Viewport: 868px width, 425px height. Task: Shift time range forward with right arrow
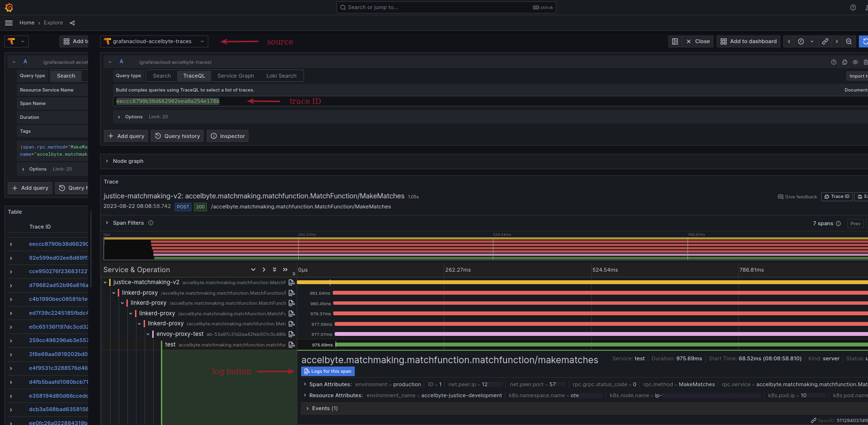click(x=837, y=42)
